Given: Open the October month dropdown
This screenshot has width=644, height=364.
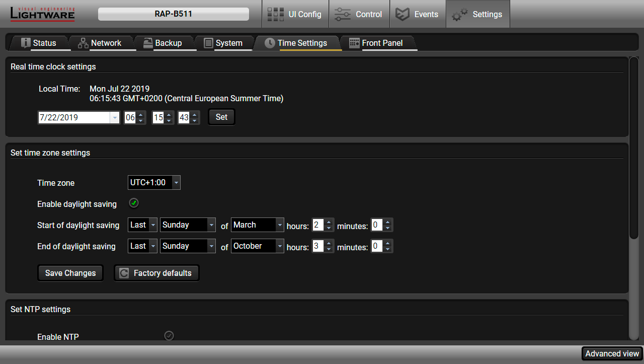Looking at the screenshot, I should [258, 246].
